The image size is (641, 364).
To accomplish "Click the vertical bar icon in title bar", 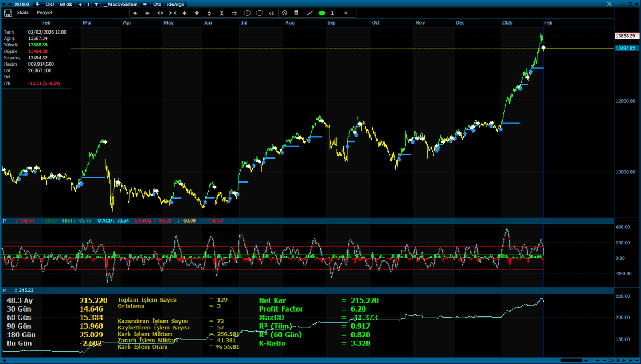I will (x=88, y=4).
